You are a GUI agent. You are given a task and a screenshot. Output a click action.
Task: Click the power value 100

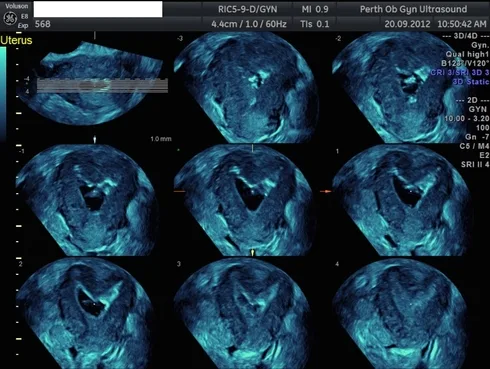coord(482,128)
